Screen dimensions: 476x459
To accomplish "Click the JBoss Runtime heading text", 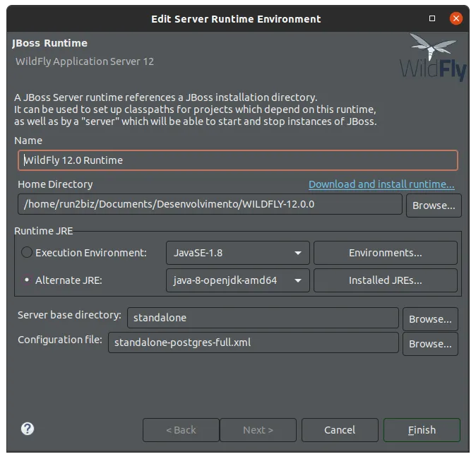I will (x=49, y=43).
